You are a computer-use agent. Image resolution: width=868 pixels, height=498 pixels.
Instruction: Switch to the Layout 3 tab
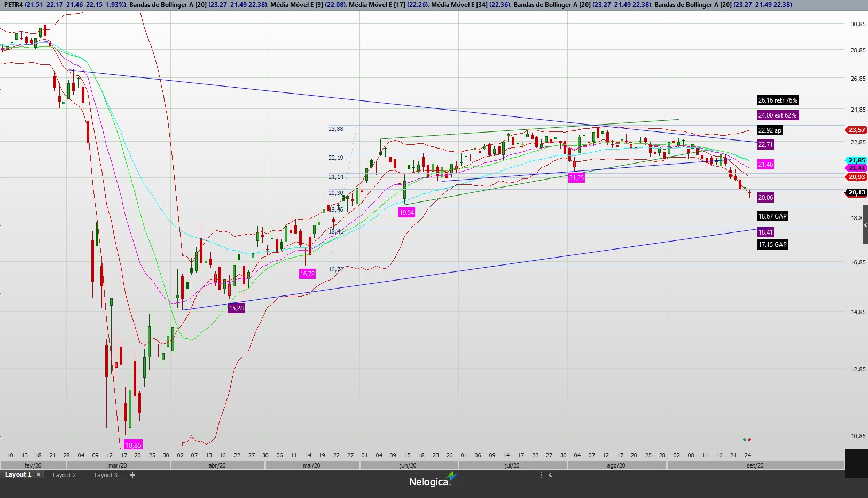106,475
